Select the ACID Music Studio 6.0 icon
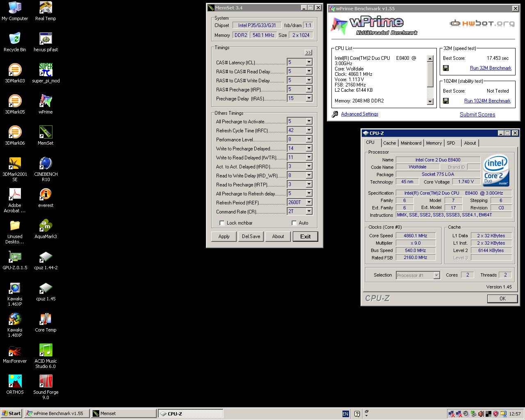 point(46,356)
